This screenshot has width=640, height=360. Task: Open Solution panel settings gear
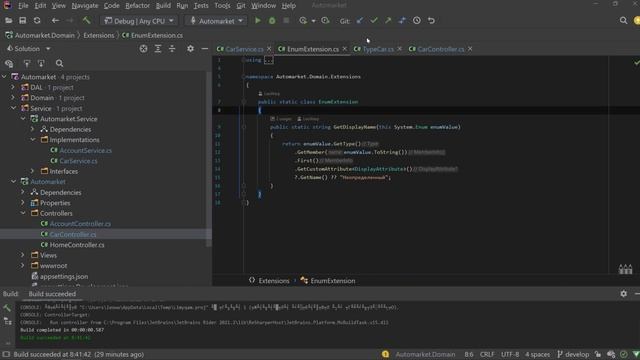[190, 49]
